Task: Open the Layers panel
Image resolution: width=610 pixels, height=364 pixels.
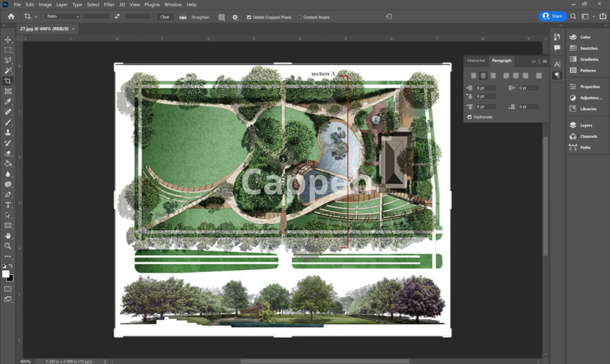Action: tap(586, 125)
